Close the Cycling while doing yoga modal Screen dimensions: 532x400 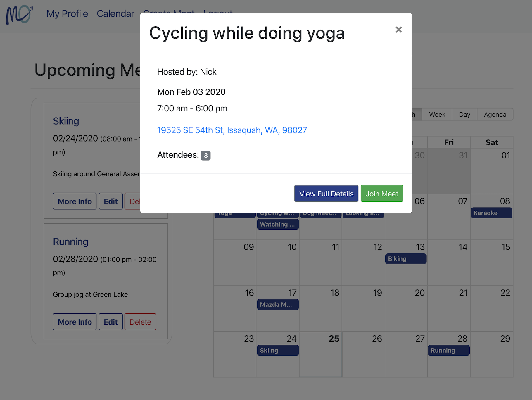click(398, 30)
